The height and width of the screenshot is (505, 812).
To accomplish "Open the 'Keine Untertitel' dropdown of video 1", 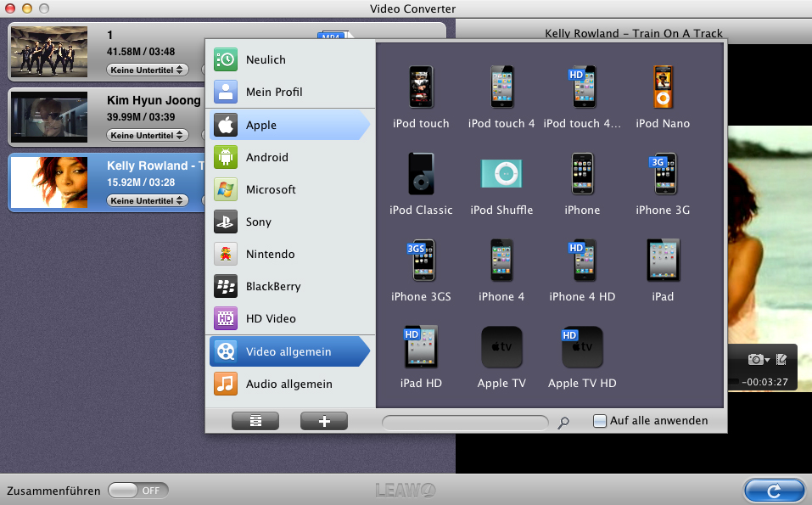I will click(x=148, y=71).
